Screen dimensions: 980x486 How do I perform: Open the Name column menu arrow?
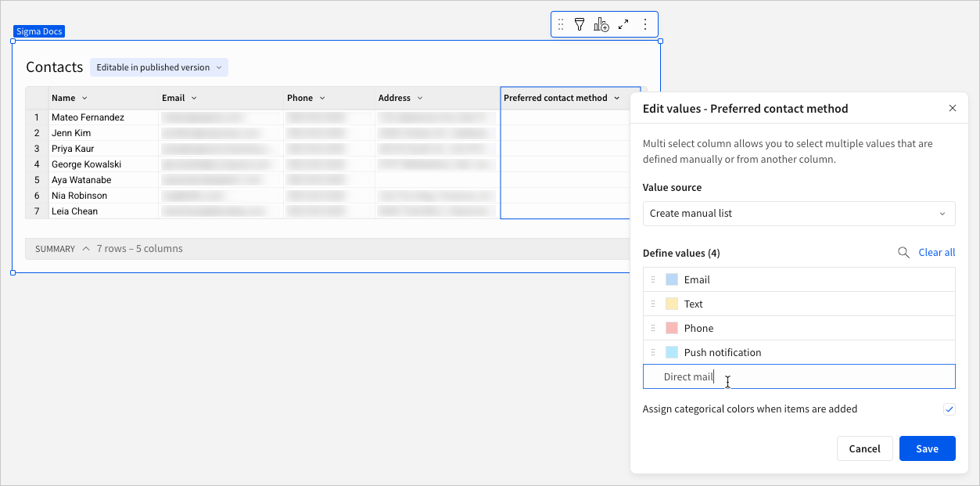[84, 99]
